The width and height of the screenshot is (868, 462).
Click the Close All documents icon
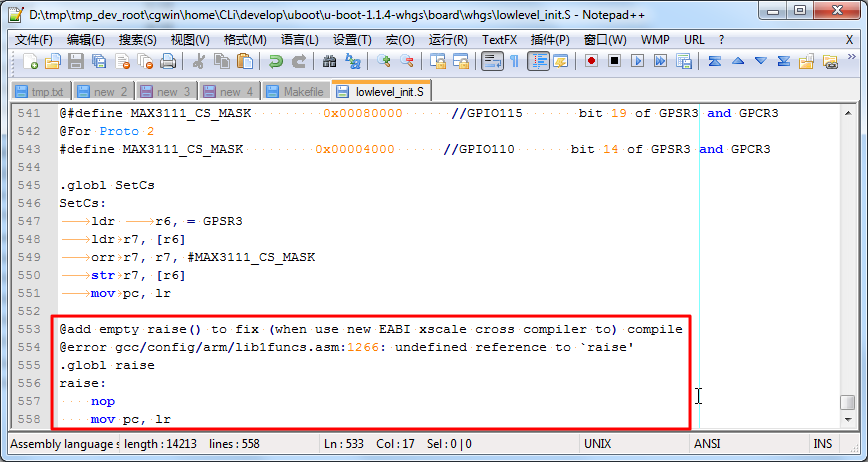coord(145,61)
